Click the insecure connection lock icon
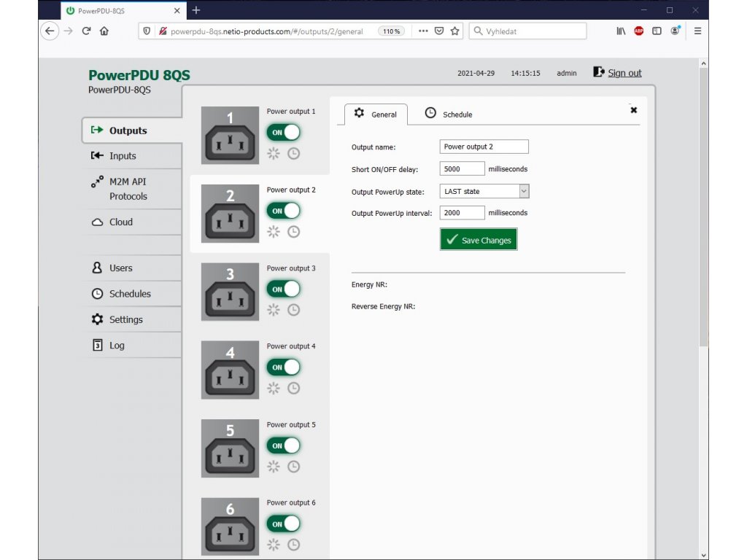Image resolution: width=747 pixels, height=560 pixels. (x=163, y=31)
